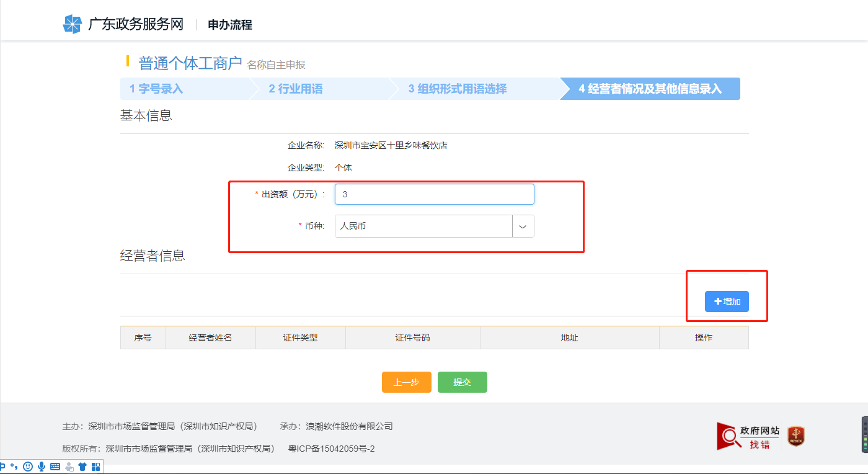868x474 pixels.
Task: Click the red government emblem badge icon
Action: pyautogui.click(x=795, y=436)
